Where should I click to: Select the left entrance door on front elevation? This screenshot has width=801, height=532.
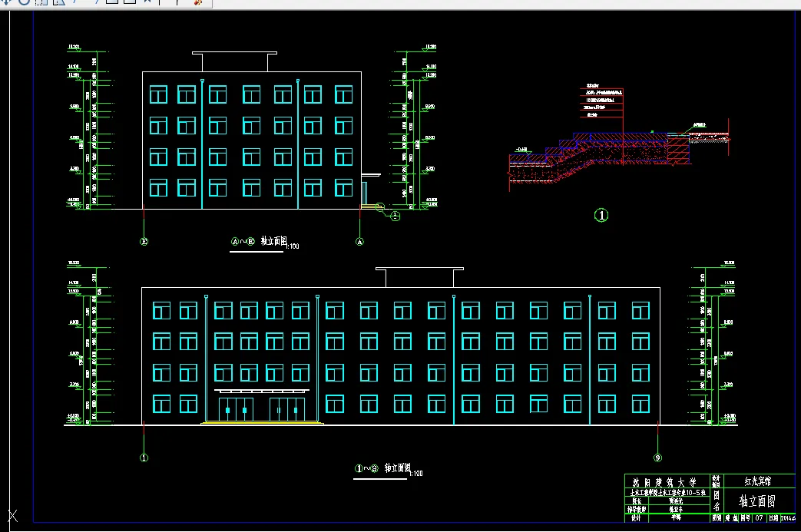(x=236, y=409)
